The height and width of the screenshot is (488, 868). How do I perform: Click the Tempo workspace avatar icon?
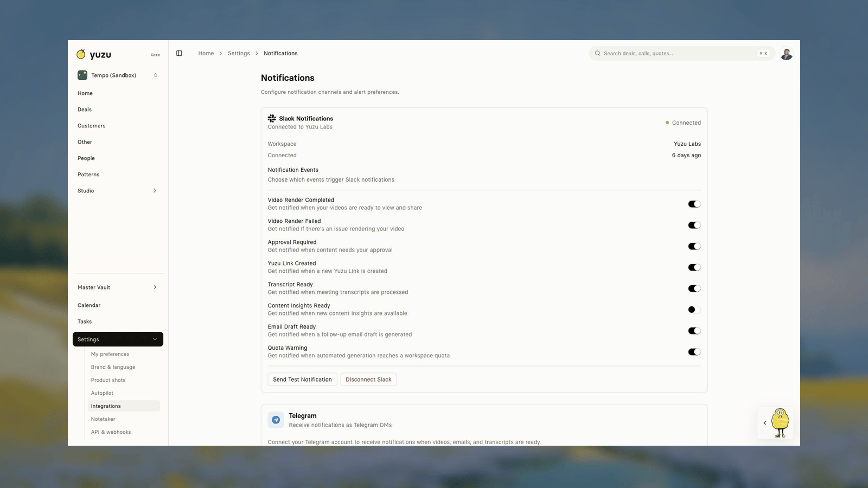click(x=82, y=75)
